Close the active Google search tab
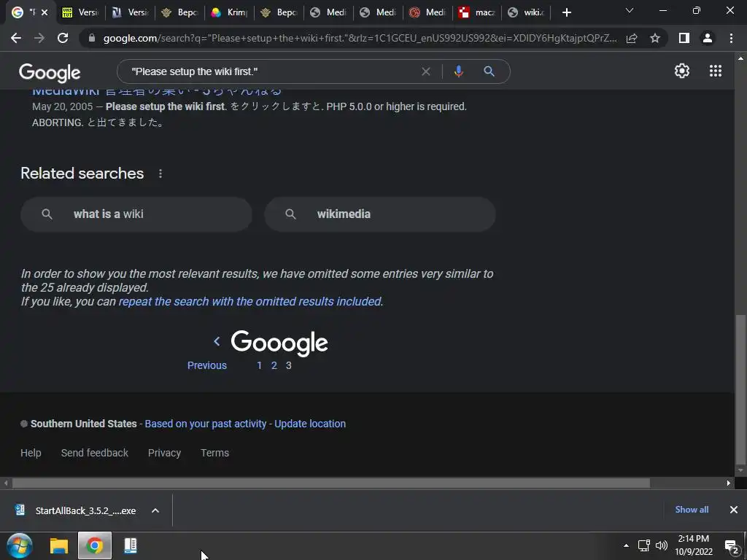The height and width of the screenshot is (560, 747). click(x=44, y=12)
